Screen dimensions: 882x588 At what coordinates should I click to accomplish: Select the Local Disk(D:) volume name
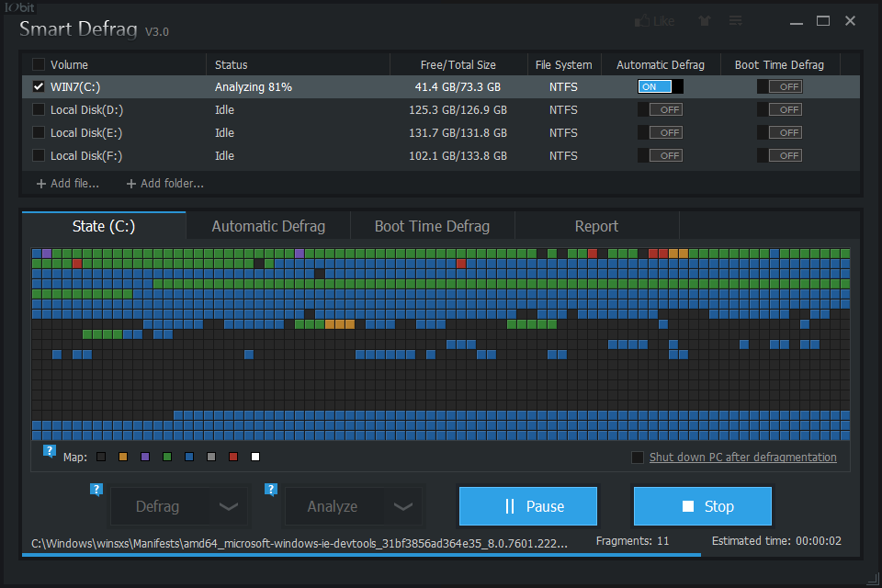[x=86, y=109]
